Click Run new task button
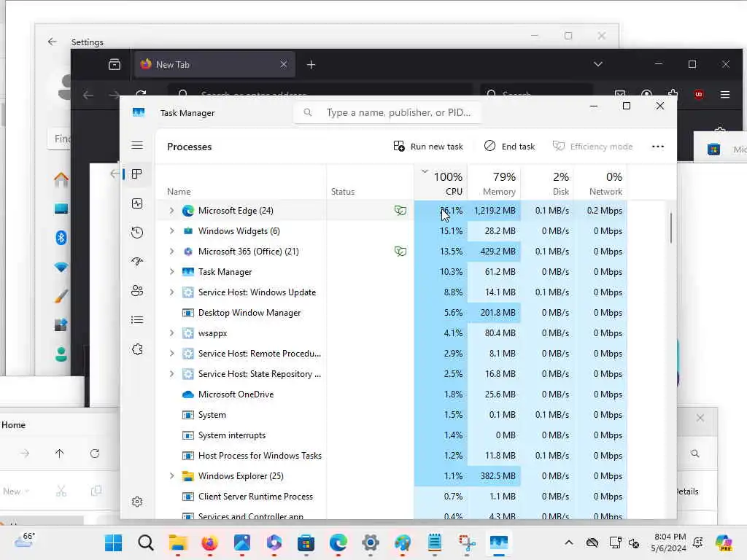Image resolution: width=747 pixels, height=560 pixels. pyautogui.click(x=428, y=146)
